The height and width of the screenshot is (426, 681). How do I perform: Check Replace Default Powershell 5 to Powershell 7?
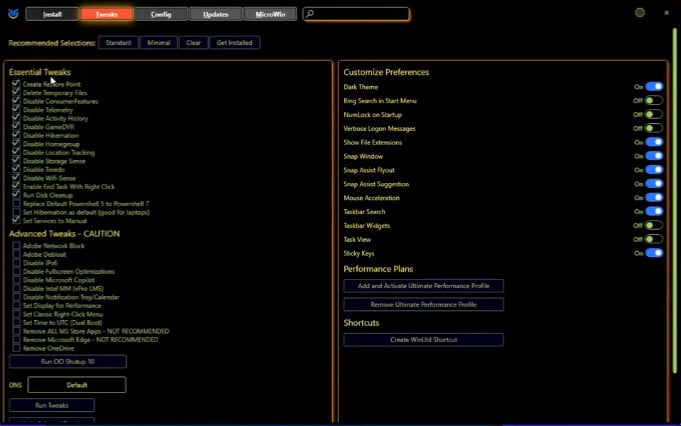16,204
